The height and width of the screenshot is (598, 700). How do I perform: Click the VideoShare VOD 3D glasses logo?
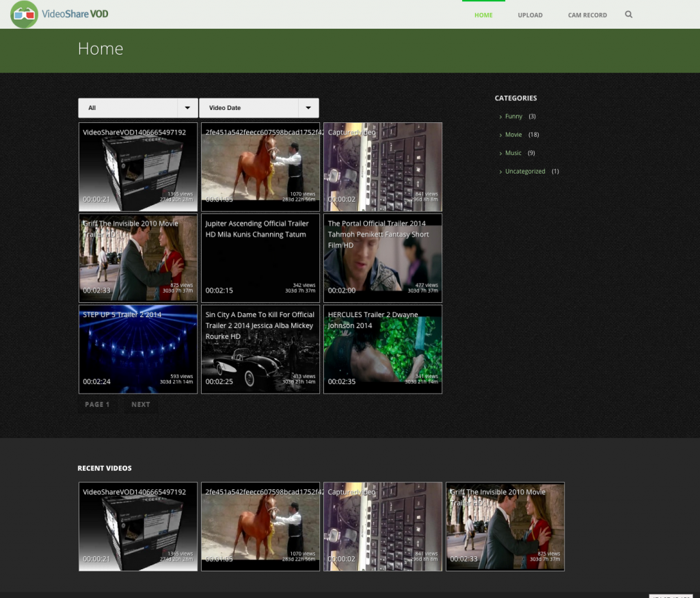(x=25, y=14)
